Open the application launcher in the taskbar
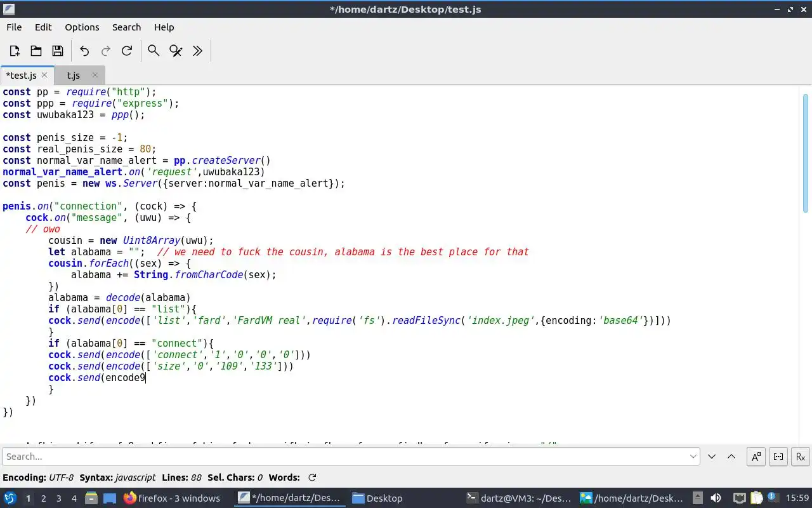 10,498
